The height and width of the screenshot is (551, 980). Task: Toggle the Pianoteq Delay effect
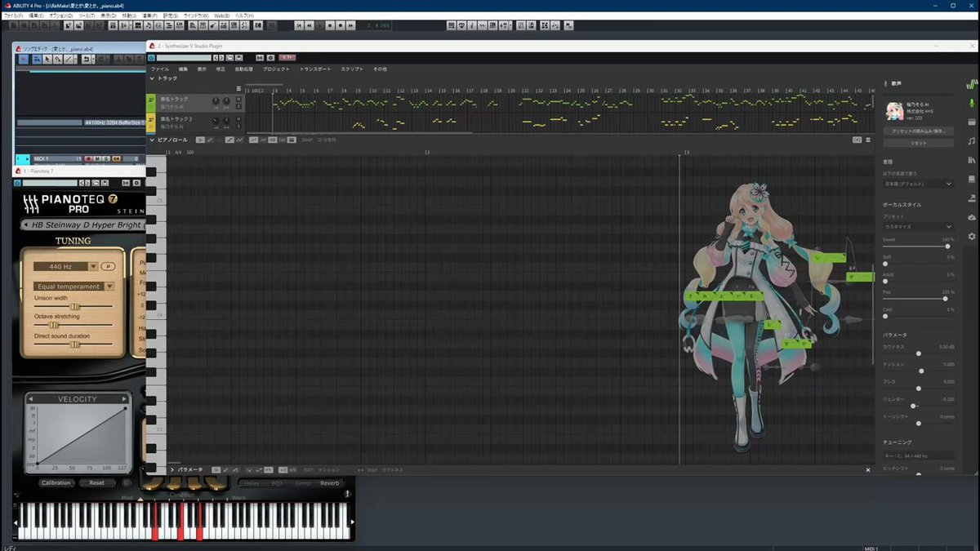tap(252, 483)
